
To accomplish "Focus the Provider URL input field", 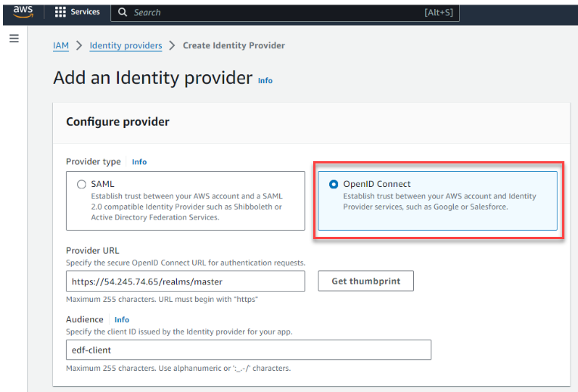I will (185, 282).
